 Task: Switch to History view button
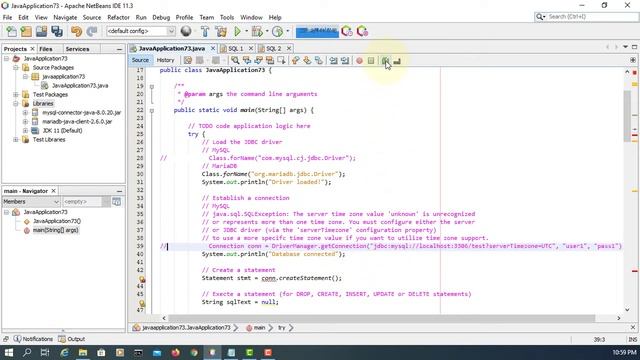165,60
